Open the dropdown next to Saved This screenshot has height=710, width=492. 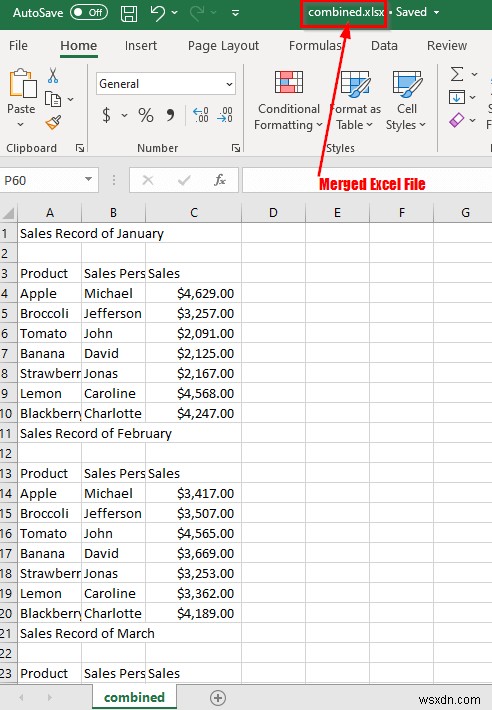coord(436,12)
